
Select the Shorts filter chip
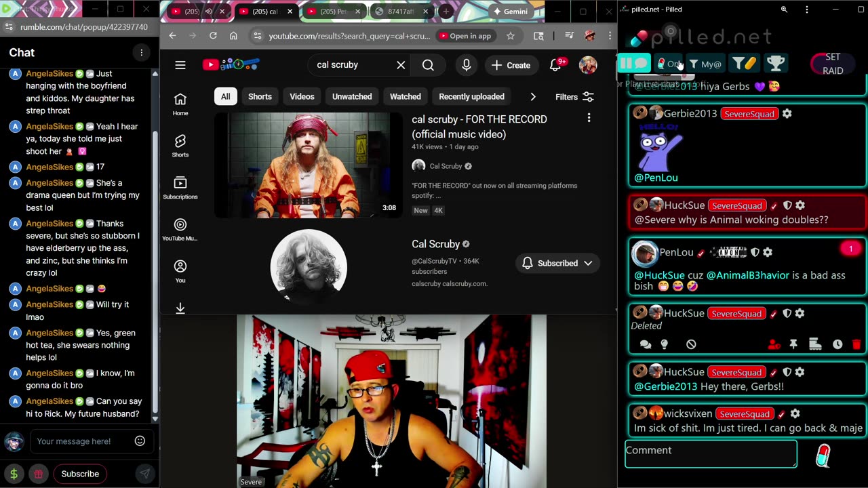click(260, 96)
